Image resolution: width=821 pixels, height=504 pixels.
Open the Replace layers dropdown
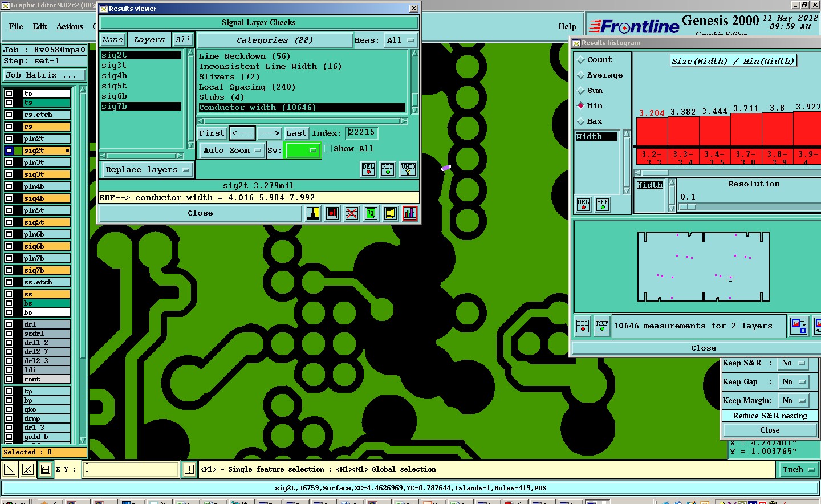[x=147, y=170]
